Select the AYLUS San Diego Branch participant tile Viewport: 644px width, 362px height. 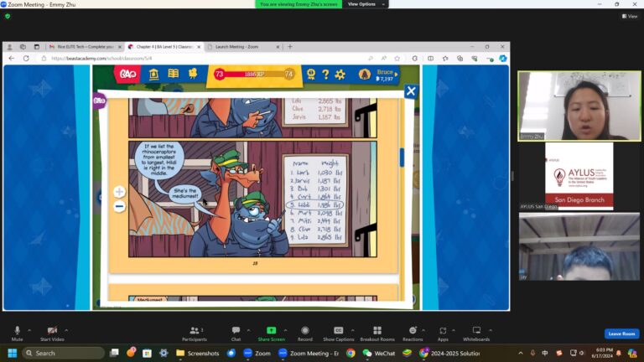(579, 177)
